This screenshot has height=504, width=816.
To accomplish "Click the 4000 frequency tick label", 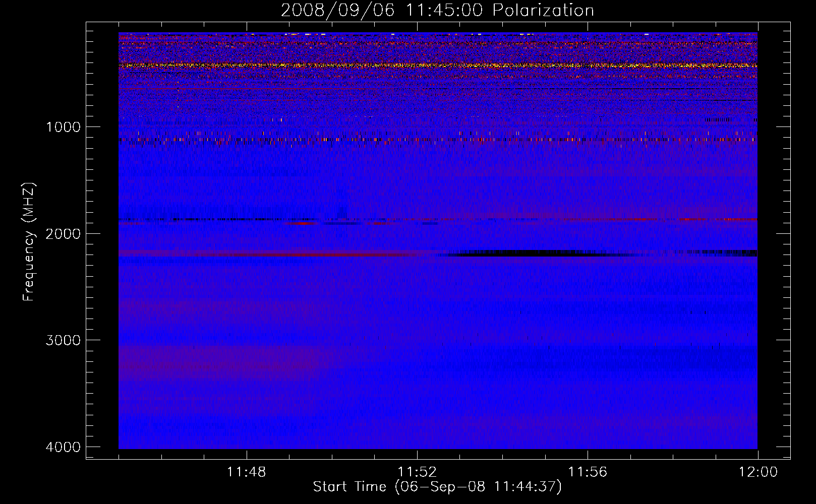I will [63, 447].
